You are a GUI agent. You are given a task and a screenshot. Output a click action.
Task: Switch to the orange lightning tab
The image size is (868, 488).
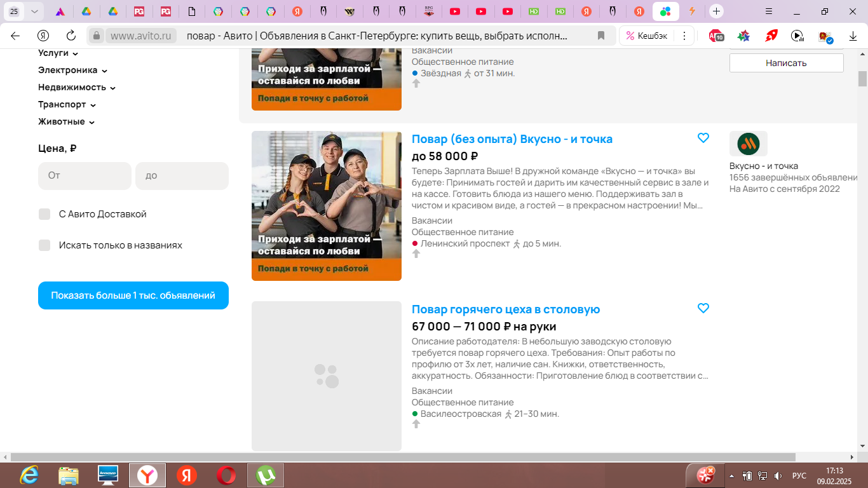pos(692,11)
